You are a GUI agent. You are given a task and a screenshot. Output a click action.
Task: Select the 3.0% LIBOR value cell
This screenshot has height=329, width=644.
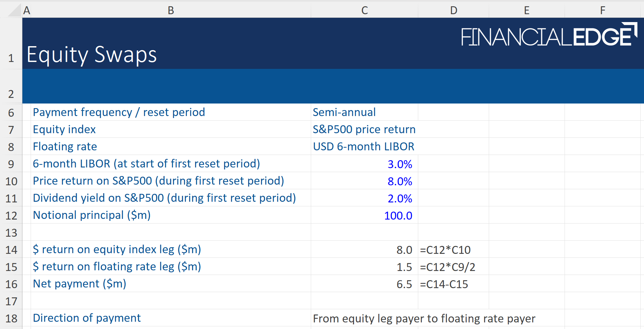[x=364, y=164]
